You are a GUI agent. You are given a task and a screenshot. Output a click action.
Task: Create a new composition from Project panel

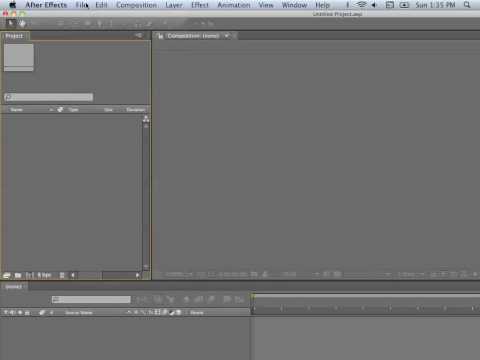(30, 275)
